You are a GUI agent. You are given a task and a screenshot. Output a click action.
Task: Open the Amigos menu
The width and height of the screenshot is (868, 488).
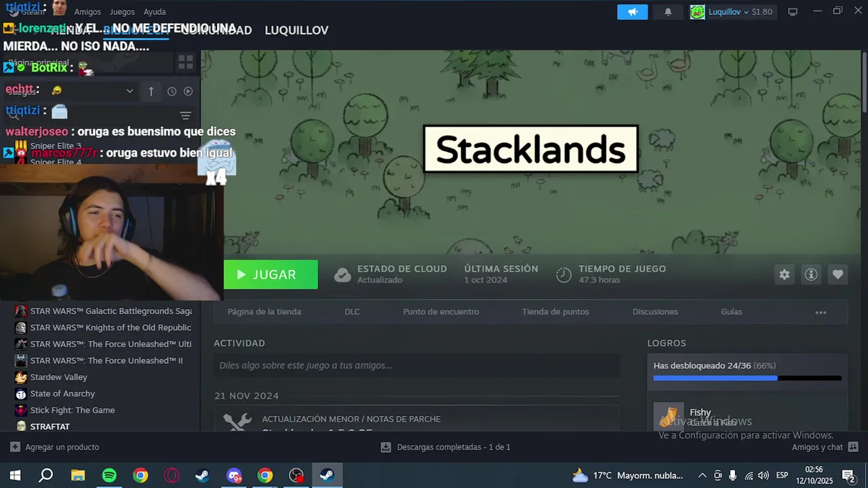click(x=87, y=12)
